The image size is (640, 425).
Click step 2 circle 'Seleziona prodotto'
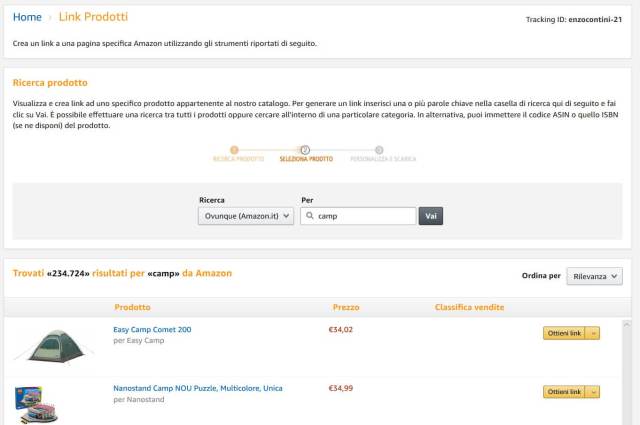(305, 150)
